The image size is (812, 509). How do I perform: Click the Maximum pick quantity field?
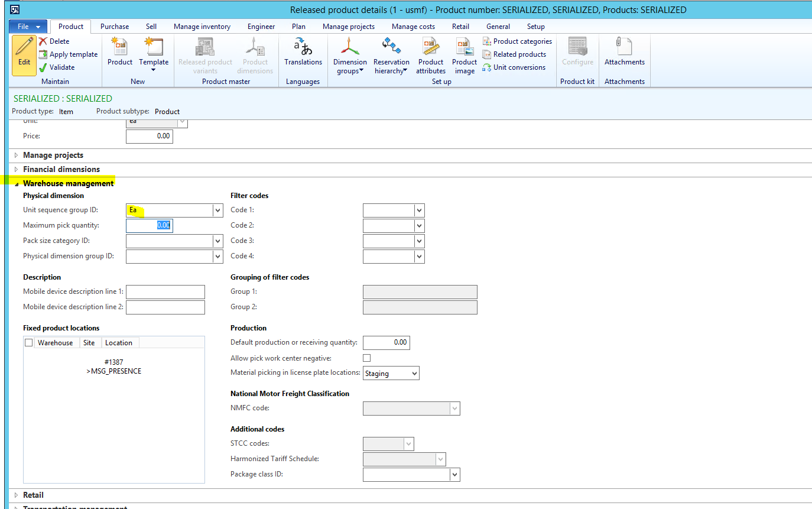[149, 225]
